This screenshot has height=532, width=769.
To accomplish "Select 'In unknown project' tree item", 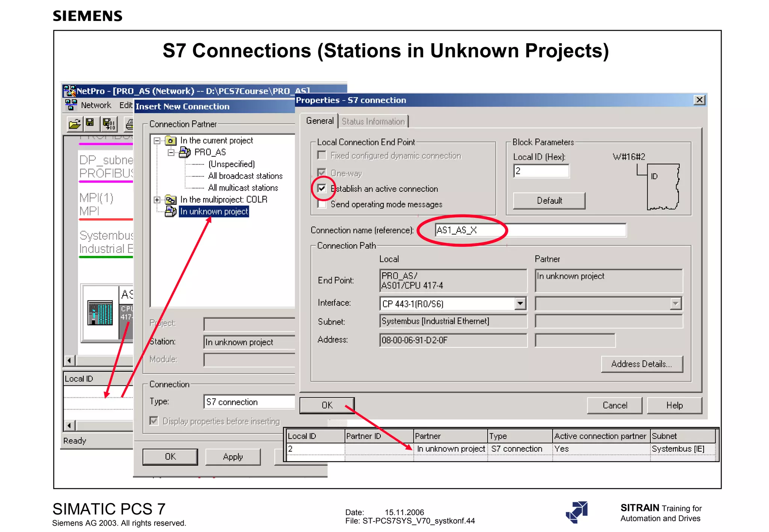I will tap(214, 212).
